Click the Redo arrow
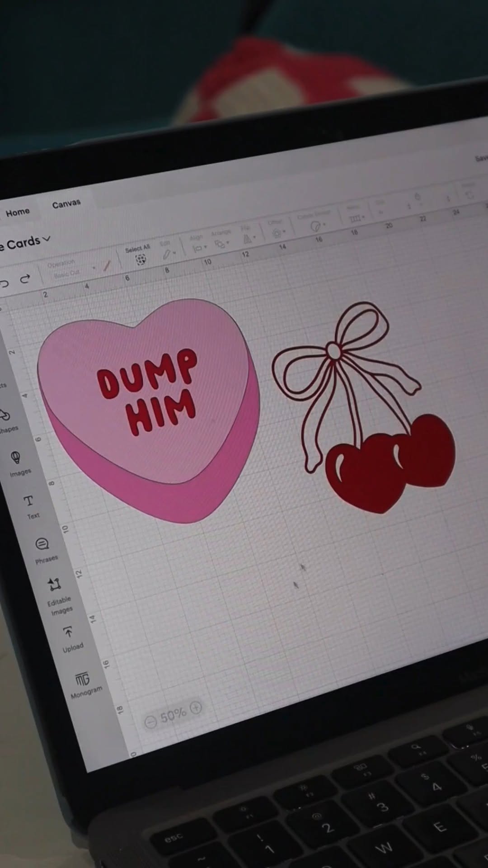 pos(25,279)
